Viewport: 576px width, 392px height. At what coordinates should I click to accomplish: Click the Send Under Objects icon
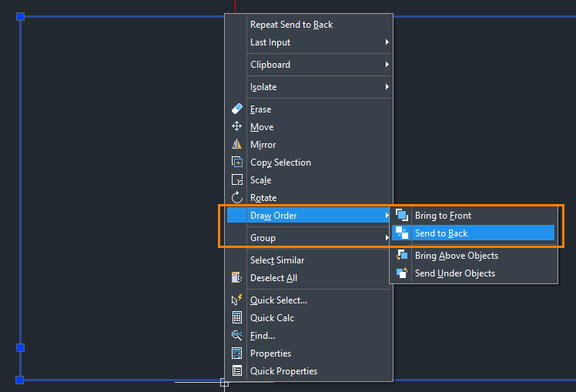pos(402,273)
